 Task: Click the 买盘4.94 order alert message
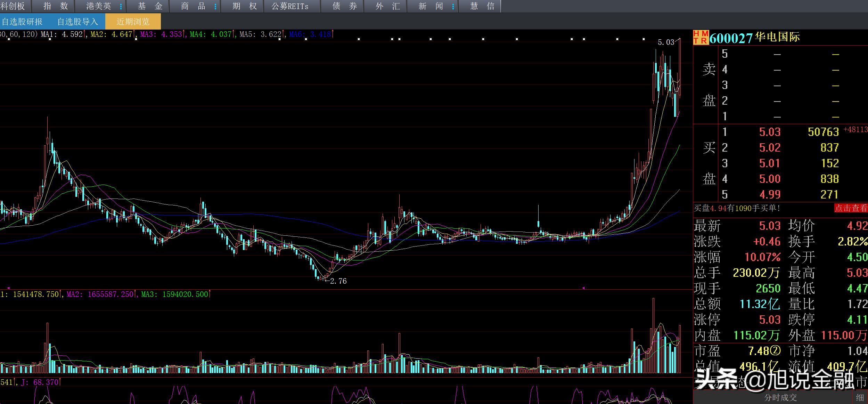coord(737,208)
